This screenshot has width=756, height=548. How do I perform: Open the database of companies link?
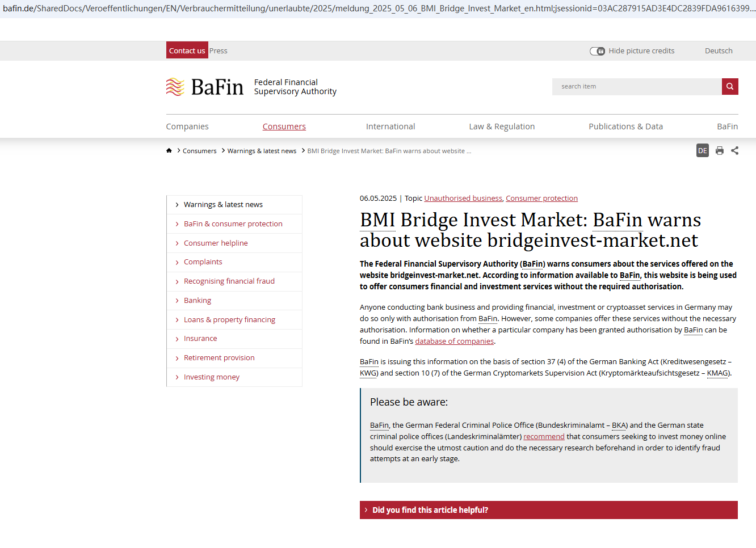(x=454, y=342)
